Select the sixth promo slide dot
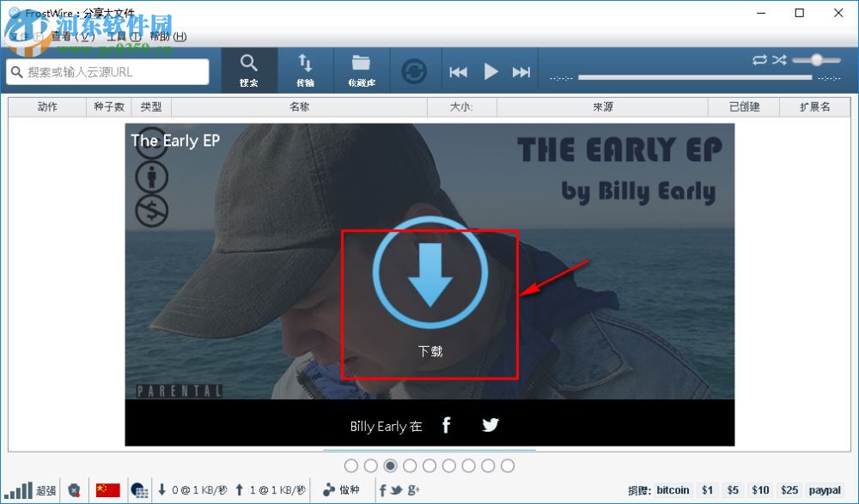Viewport: 859px width, 504px height. click(448, 465)
